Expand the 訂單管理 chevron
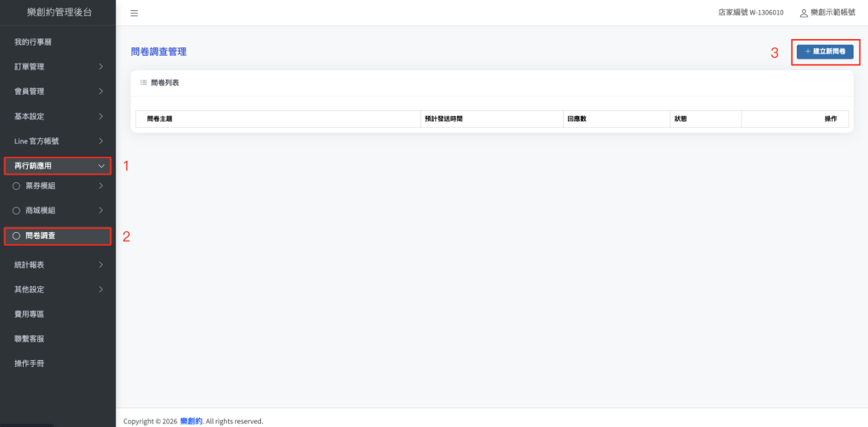Screen dimensions: 868x427 pyautogui.click(x=101, y=67)
